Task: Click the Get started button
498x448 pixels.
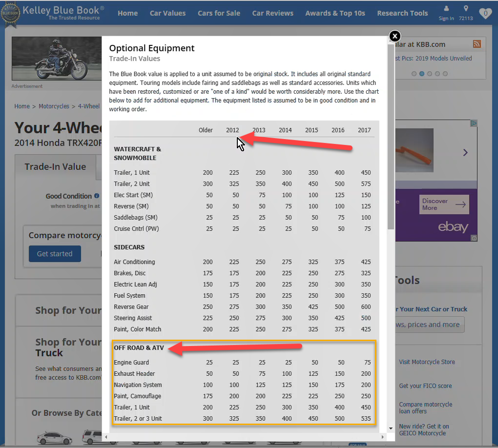Action: pos(55,254)
